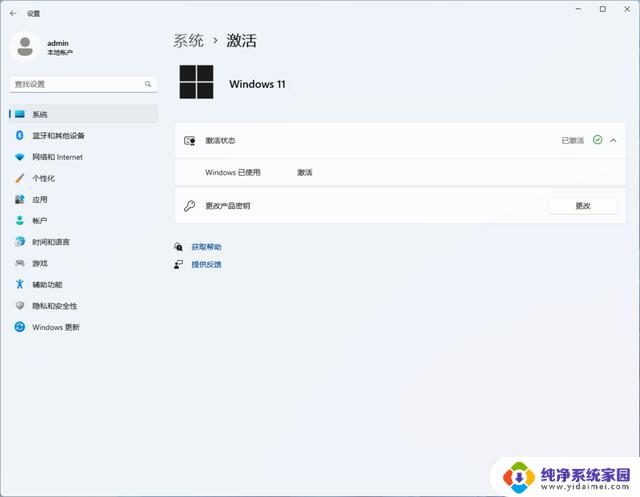The height and width of the screenshot is (497, 640).
Task: Click the 已激活 status text
Action: coord(573,140)
